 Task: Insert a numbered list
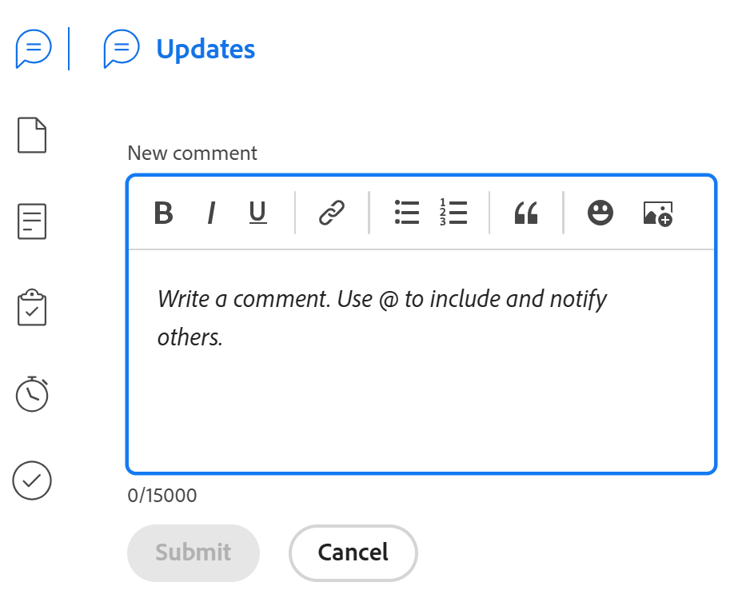coord(453,213)
